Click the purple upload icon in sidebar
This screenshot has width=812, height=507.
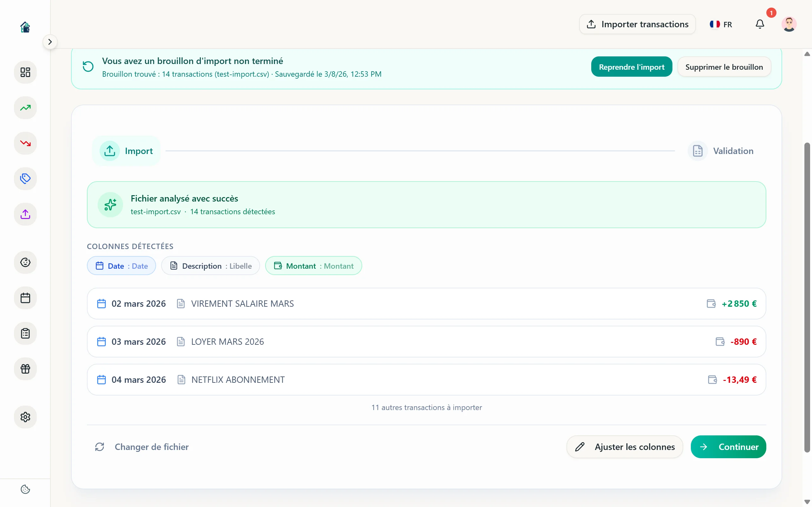click(25, 214)
